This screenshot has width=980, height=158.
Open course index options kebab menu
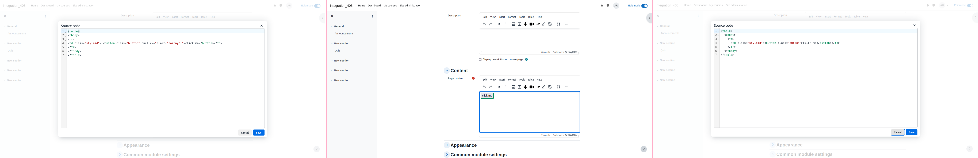372,16
